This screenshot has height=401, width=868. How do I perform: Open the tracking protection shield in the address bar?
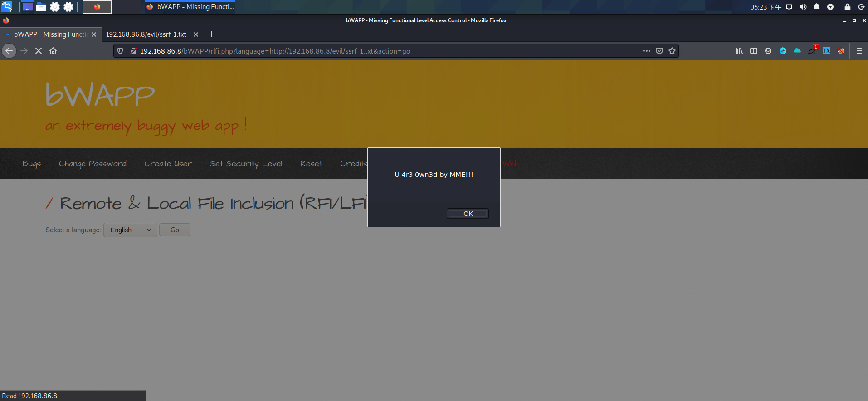(120, 51)
